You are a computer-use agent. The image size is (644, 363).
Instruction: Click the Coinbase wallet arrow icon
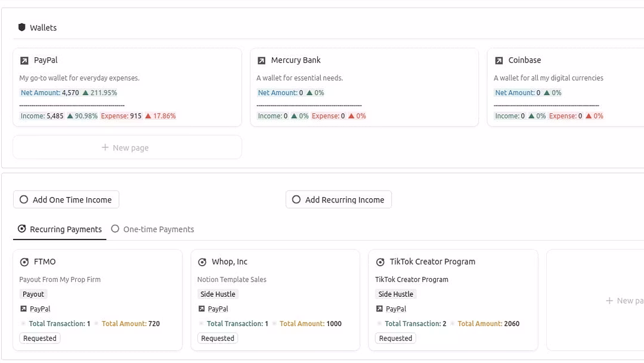[499, 60]
